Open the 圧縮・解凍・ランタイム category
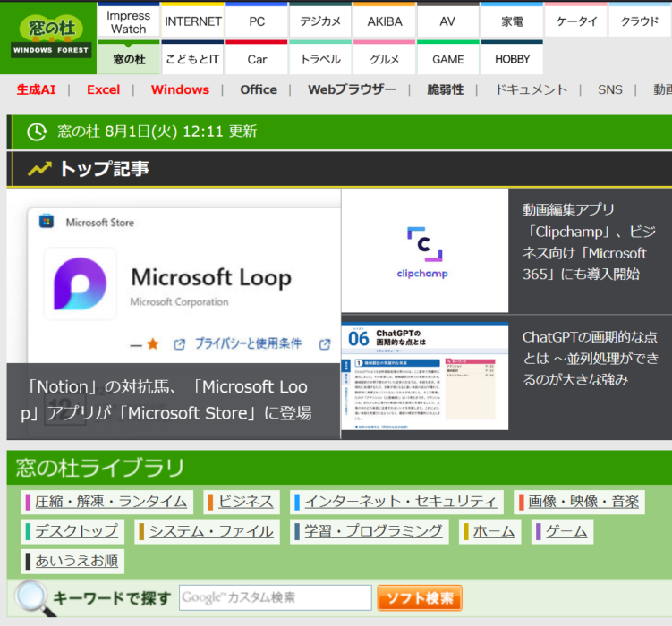This screenshot has width=672, height=626. click(110, 502)
